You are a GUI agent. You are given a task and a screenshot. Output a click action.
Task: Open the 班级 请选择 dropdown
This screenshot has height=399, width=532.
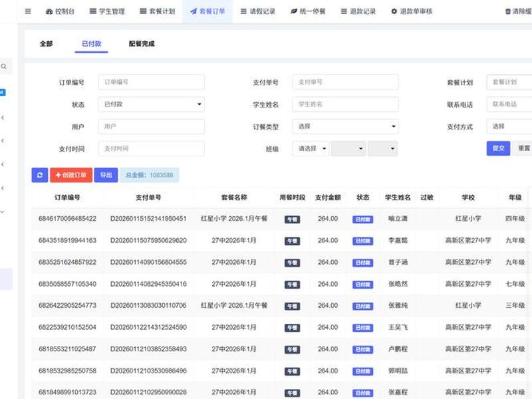click(311, 148)
